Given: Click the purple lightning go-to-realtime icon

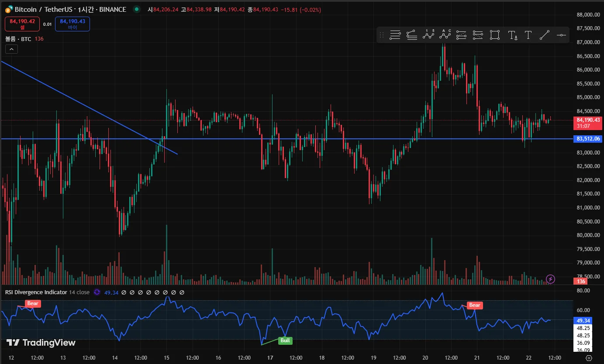Looking at the screenshot, I should [551, 279].
